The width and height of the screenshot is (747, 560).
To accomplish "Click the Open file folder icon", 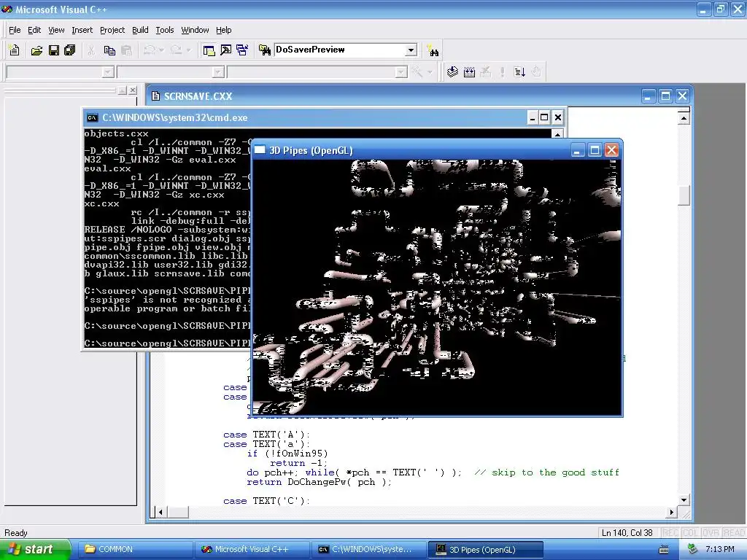I will click(36, 50).
